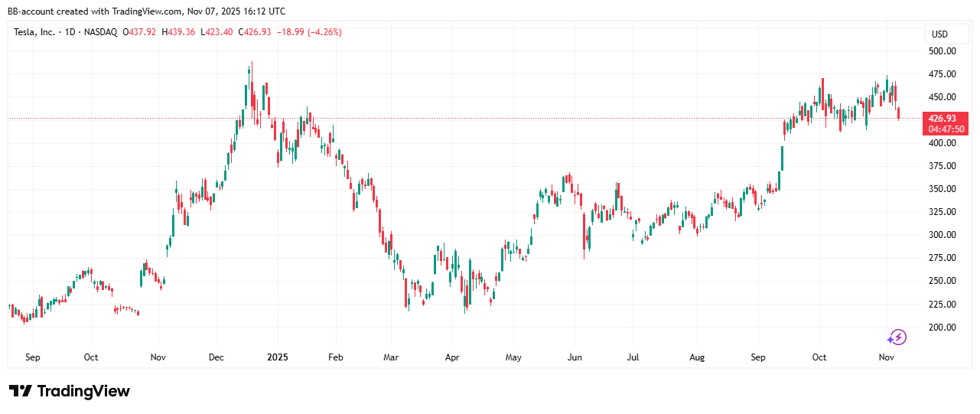The width and height of the screenshot is (980, 414).
Task: Click the 500.00 price axis label
Action: coord(942,51)
